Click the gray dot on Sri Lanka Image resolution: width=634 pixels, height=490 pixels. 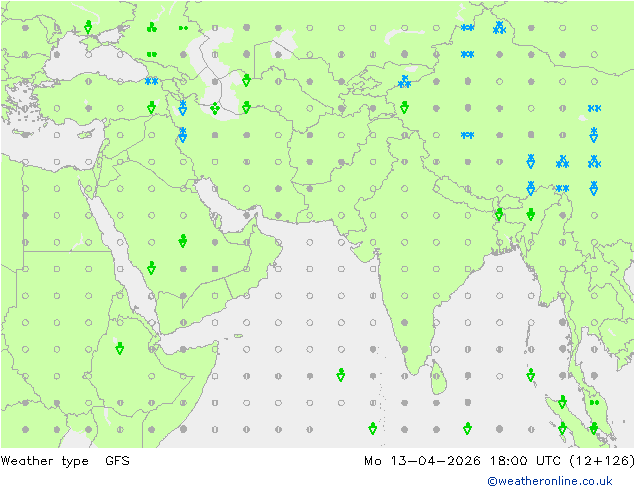coord(436,375)
